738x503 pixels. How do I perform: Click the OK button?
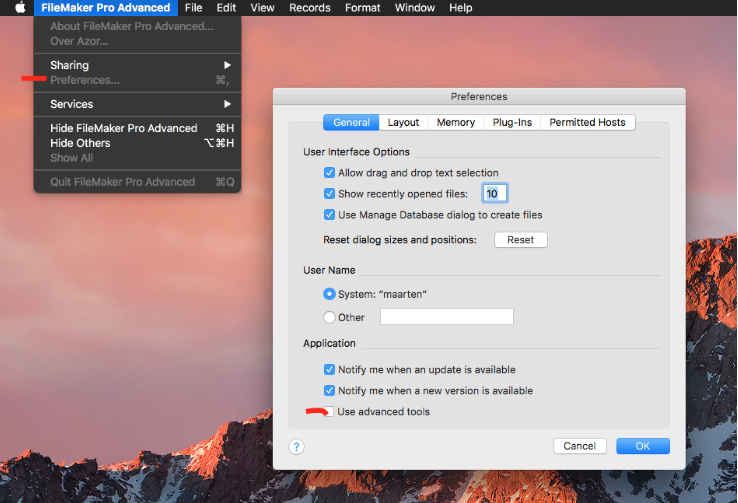click(x=642, y=446)
